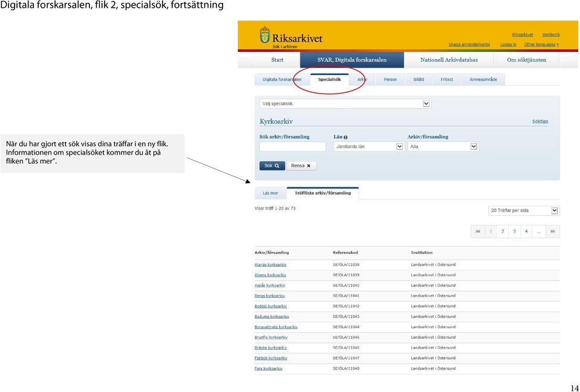Screen dimensions: 580x392
Task: Open Aspås kyrkoarkiv link
Action: (269, 286)
